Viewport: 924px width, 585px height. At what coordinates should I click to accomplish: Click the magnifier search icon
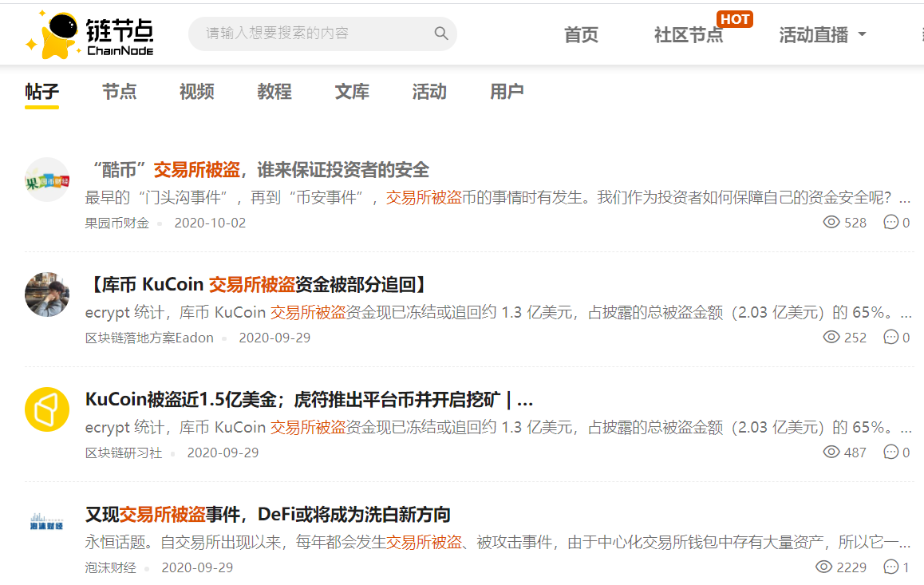coord(441,34)
